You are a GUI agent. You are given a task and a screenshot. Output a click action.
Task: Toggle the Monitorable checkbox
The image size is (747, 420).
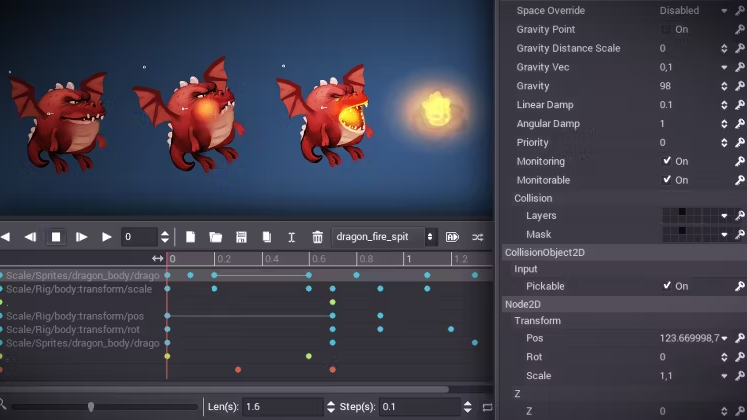(x=666, y=180)
